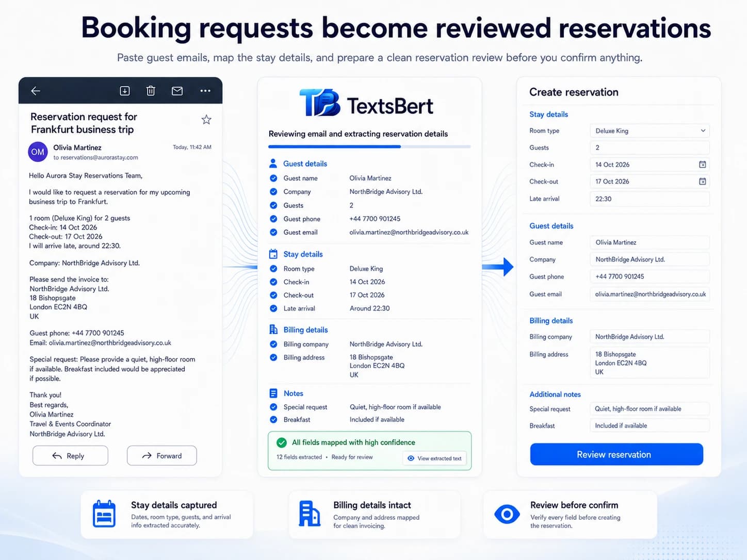Click the Late arrival time field
Screen dimensions: 747x560
[x=649, y=199]
